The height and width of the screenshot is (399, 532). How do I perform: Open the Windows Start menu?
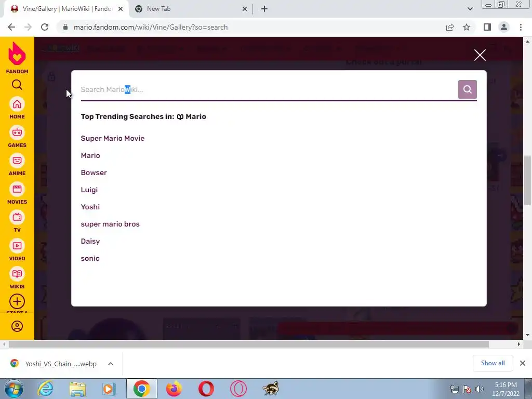coord(14,389)
